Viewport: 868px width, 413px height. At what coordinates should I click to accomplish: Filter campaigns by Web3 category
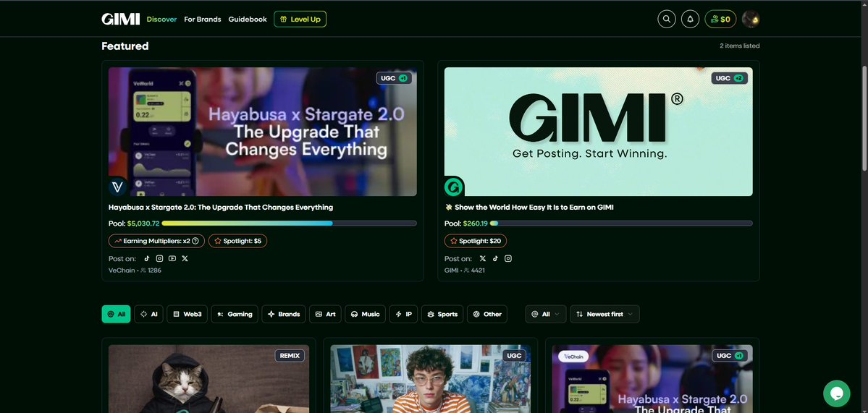coord(187,314)
